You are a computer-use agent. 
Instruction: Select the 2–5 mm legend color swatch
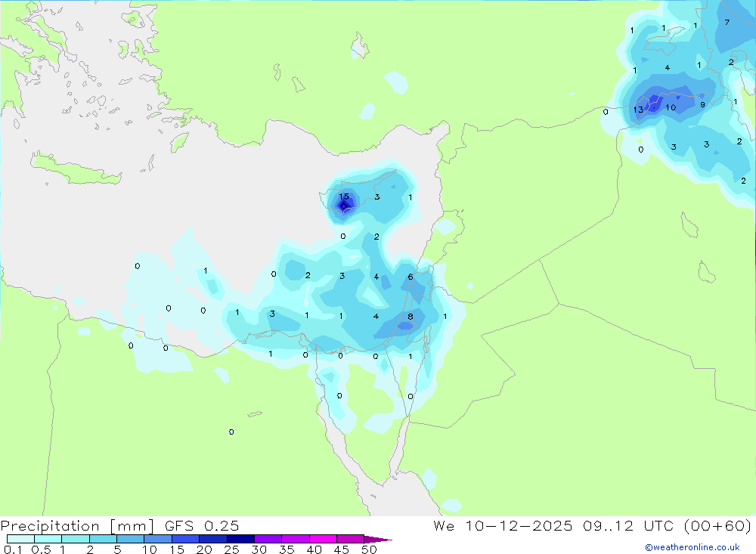pyautogui.click(x=103, y=539)
